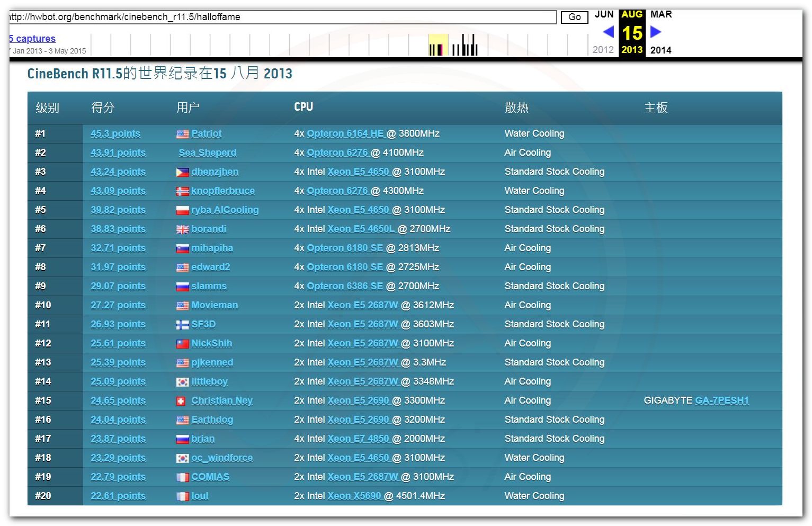Jump to the MAR capture month
Viewport: 812px width, 526px height.
661,14
